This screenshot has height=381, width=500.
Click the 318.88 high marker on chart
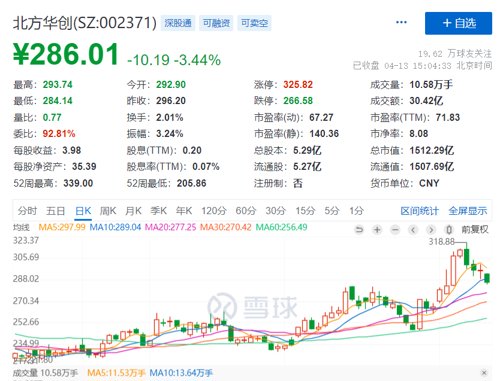[x=441, y=242]
